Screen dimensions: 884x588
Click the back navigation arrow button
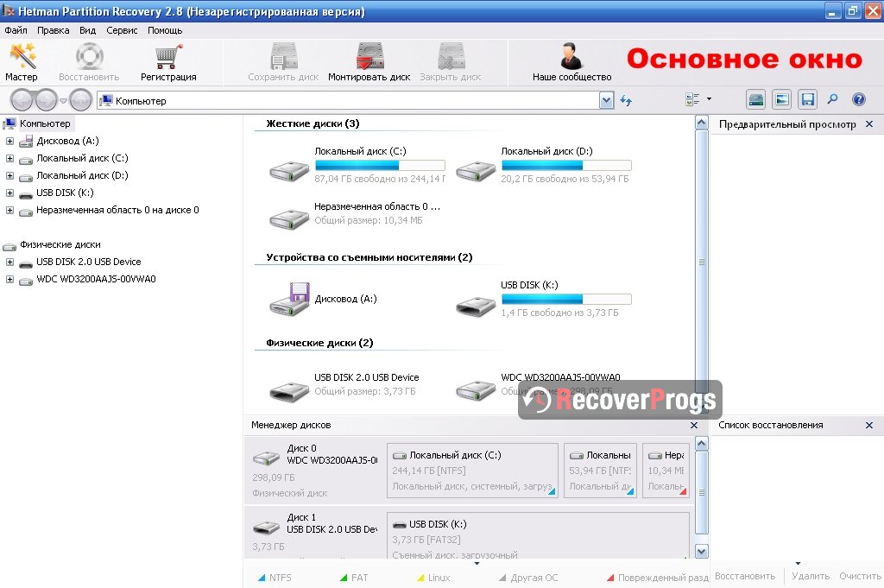click(22, 100)
